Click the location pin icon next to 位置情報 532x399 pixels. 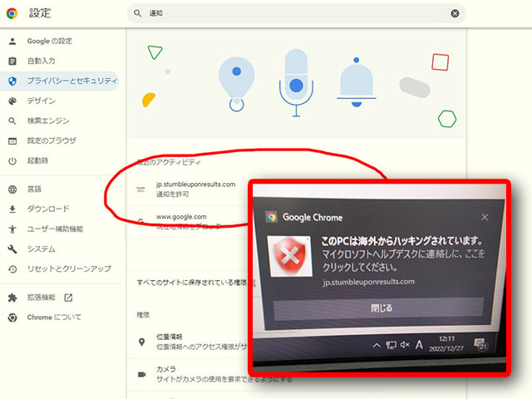[142, 342]
